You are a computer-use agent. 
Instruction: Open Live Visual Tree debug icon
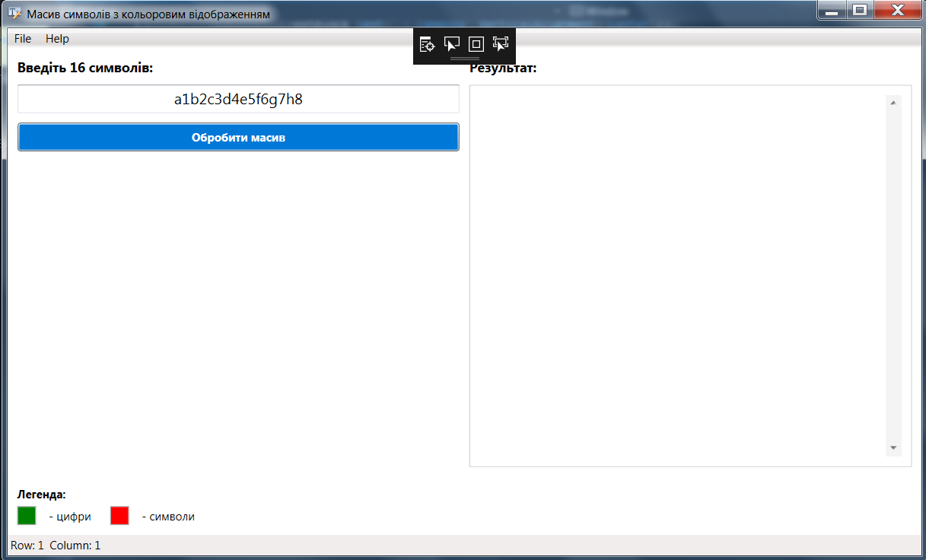coord(428,44)
